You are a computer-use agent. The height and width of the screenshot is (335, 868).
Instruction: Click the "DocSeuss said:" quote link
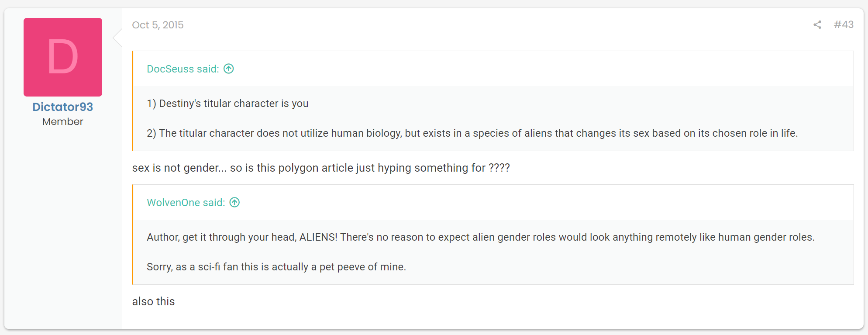pos(183,69)
